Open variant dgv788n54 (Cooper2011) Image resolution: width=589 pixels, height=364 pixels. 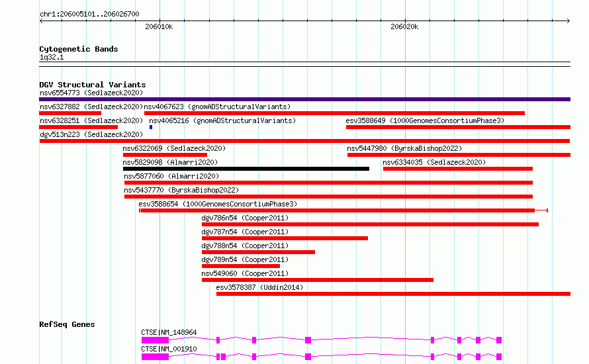[245, 246]
